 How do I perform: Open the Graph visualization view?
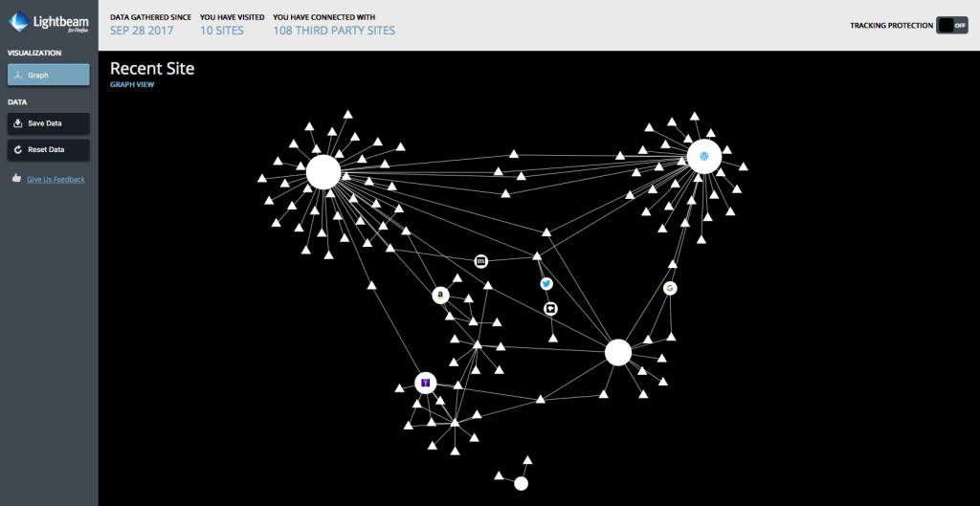click(x=48, y=75)
